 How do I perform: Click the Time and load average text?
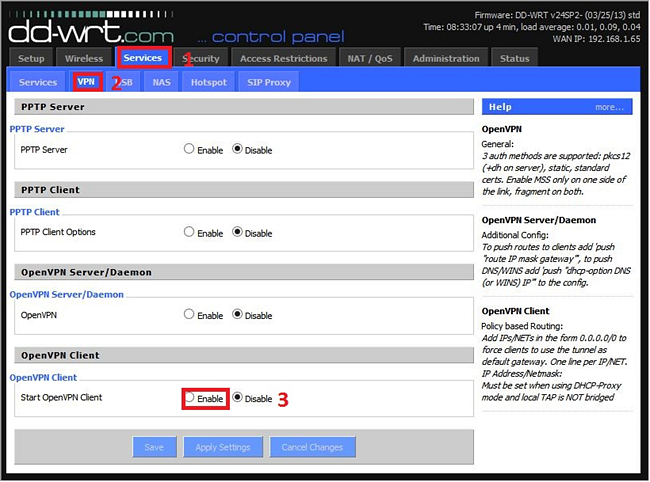(x=532, y=27)
